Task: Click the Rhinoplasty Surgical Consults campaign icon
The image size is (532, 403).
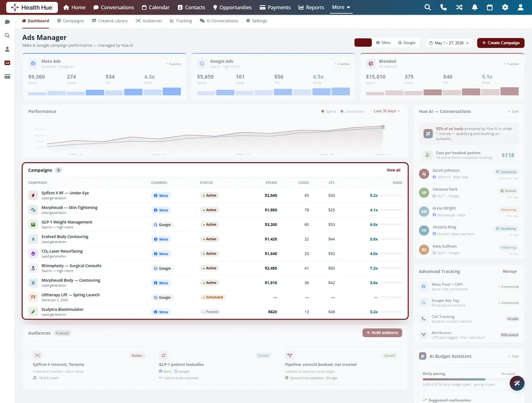Action: pyautogui.click(x=33, y=268)
